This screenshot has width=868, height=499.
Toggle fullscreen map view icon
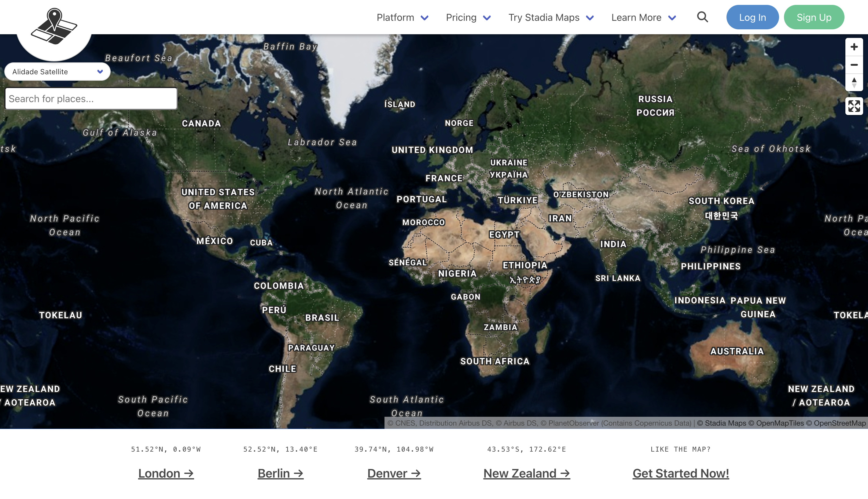(854, 106)
